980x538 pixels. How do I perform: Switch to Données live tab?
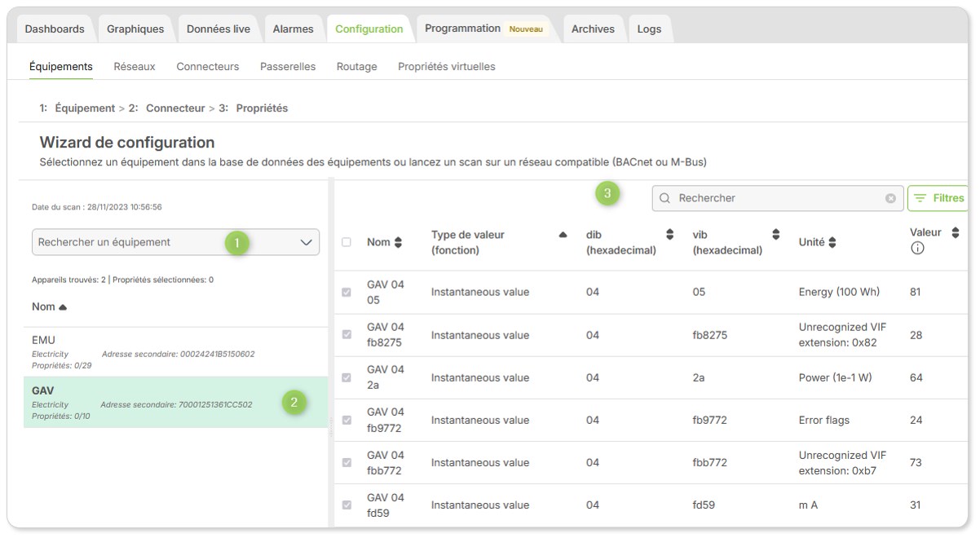click(219, 29)
